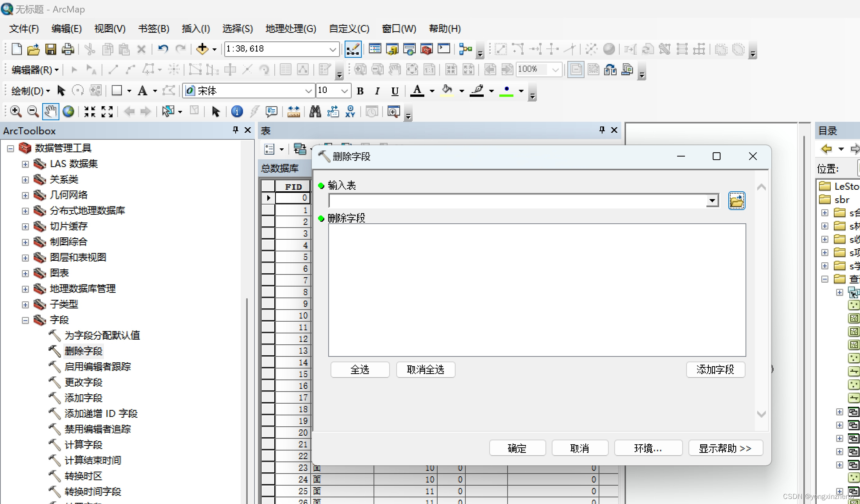
Task: Select the 更改字段 tool in ArcToolbox
Action: tap(83, 382)
